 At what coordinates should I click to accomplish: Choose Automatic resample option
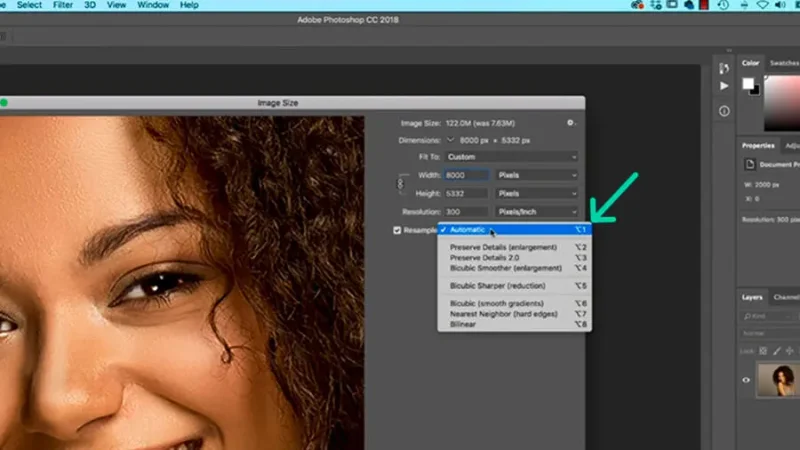click(x=514, y=230)
